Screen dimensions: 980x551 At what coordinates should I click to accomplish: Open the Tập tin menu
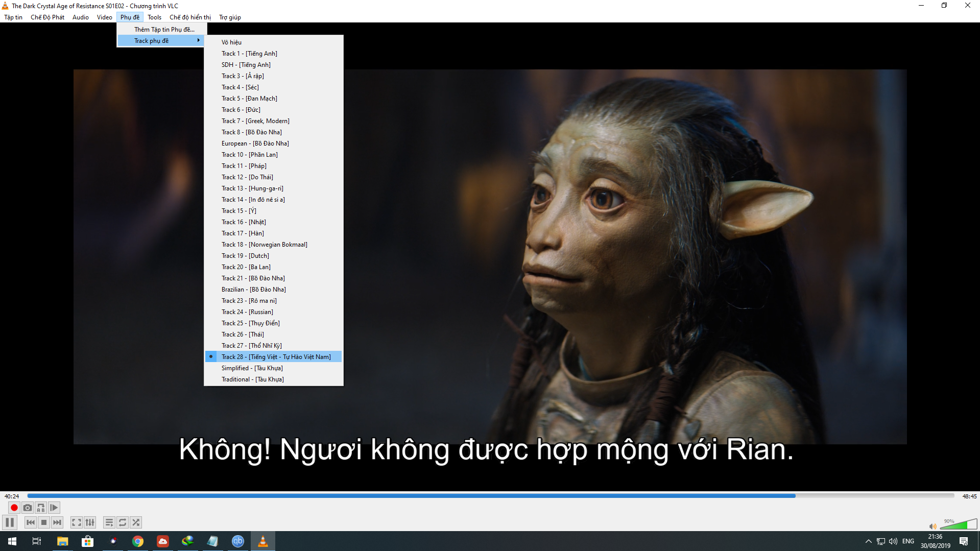13,17
